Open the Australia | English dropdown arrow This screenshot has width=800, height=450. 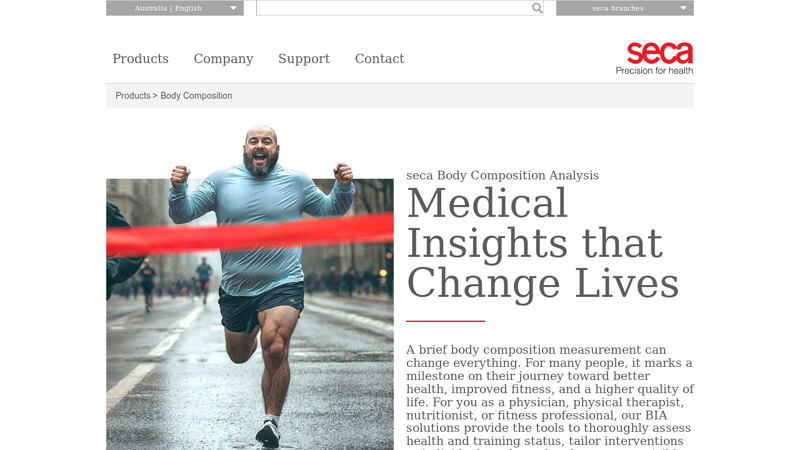point(233,8)
